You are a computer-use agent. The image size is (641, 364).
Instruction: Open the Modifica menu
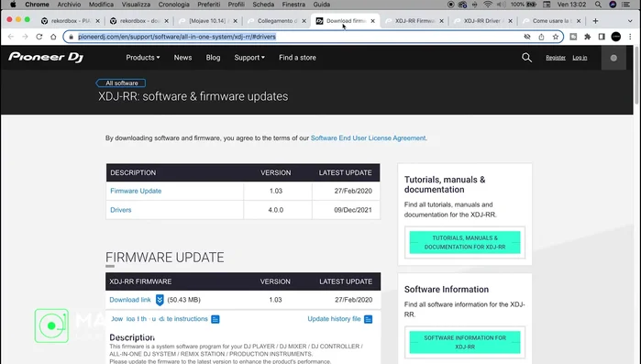(x=101, y=5)
